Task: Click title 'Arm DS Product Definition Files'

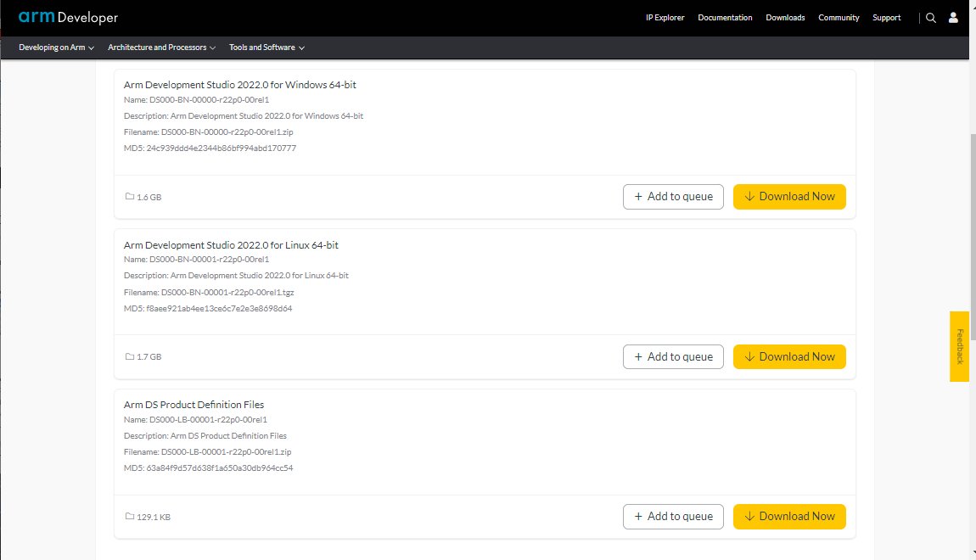Action: point(194,405)
